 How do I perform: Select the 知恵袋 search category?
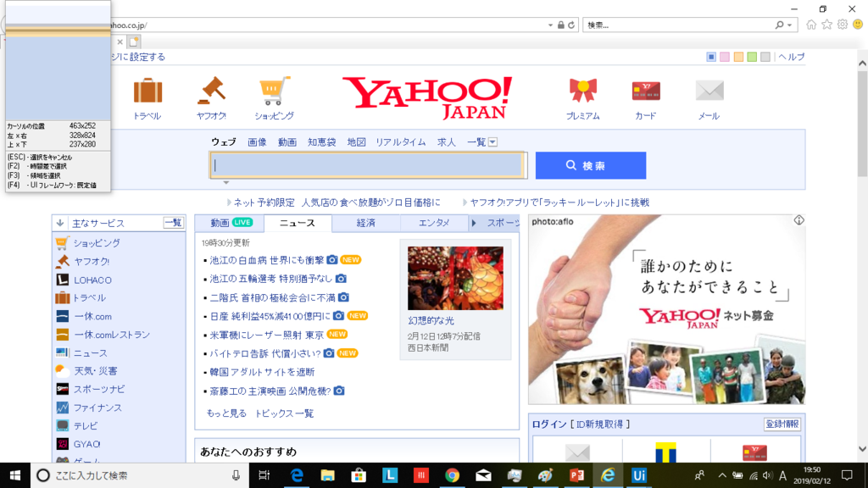point(321,142)
